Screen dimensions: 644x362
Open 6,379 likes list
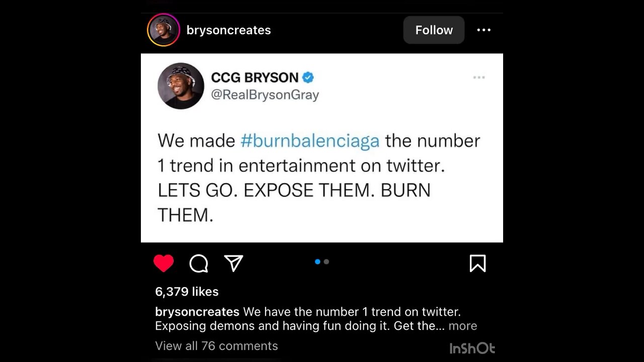click(187, 292)
